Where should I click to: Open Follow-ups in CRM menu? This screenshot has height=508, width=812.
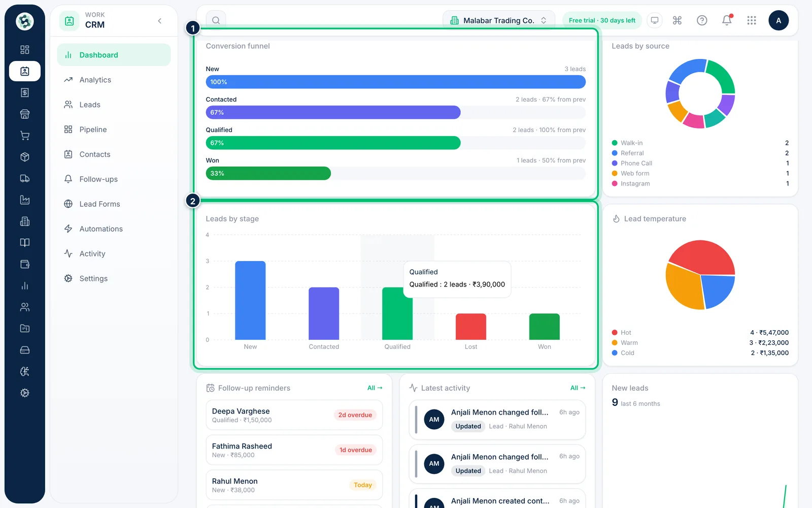coord(114,179)
